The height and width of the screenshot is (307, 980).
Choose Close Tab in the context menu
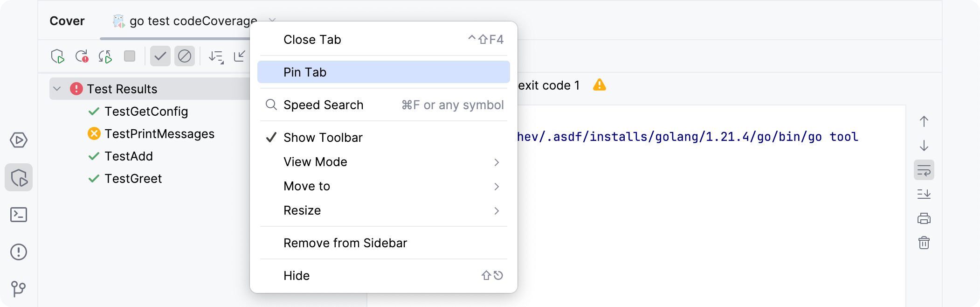[x=312, y=40]
